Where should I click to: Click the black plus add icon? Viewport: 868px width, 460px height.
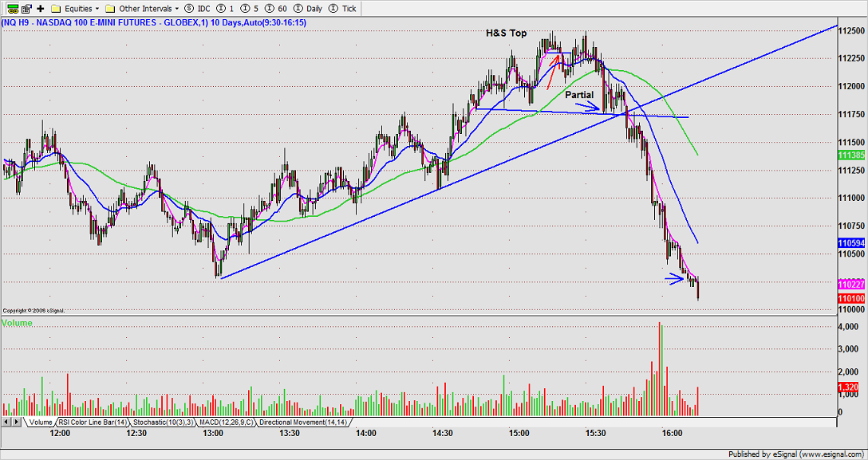click(x=41, y=8)
